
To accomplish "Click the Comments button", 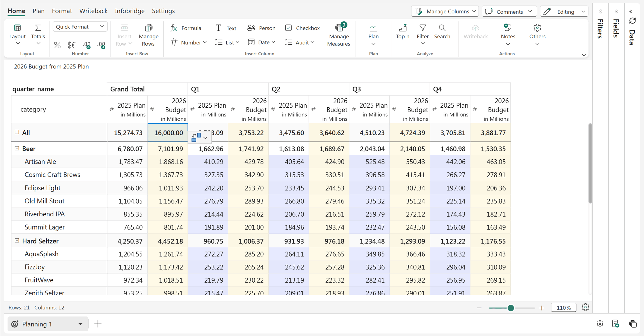I will pyautogui.click(x=509, y=11).
